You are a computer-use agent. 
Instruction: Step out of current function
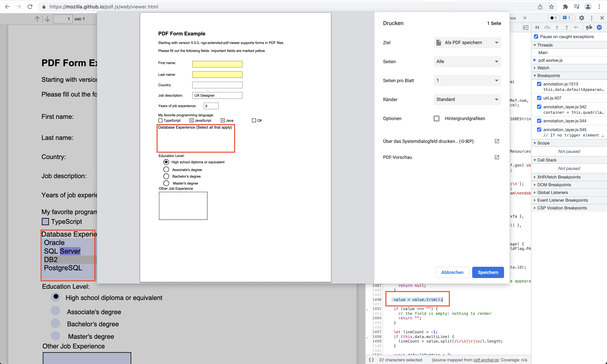pos(567,27)
